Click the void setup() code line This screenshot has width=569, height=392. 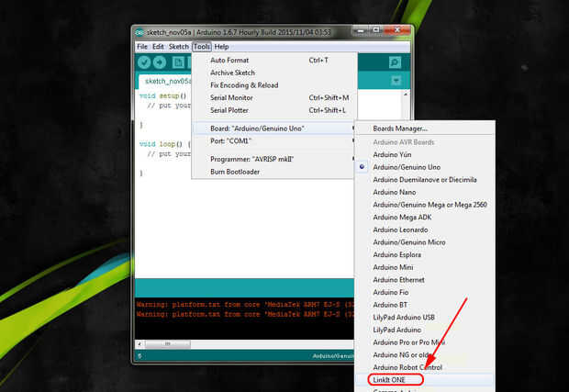click(x=163, y=95)
